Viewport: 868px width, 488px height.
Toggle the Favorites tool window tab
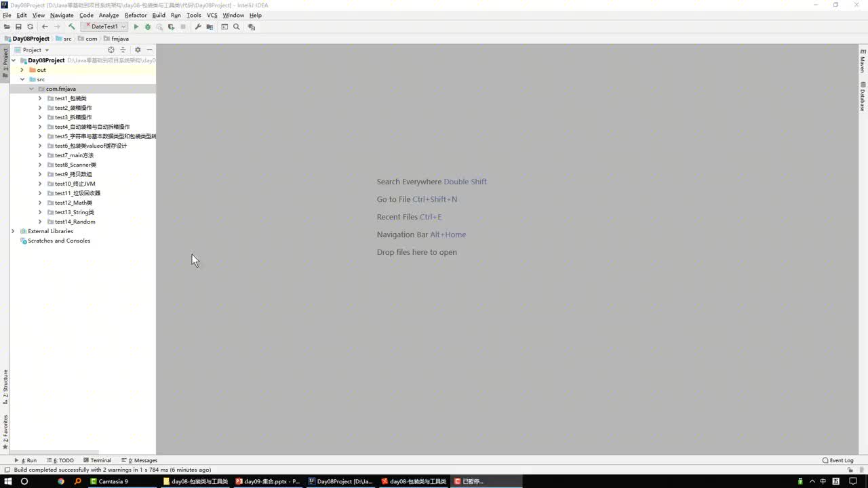coord(5,432)
